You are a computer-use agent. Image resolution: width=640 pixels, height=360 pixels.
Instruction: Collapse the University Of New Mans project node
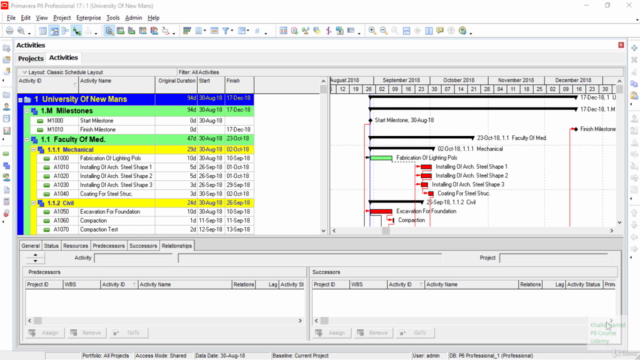tap(20, 100)
